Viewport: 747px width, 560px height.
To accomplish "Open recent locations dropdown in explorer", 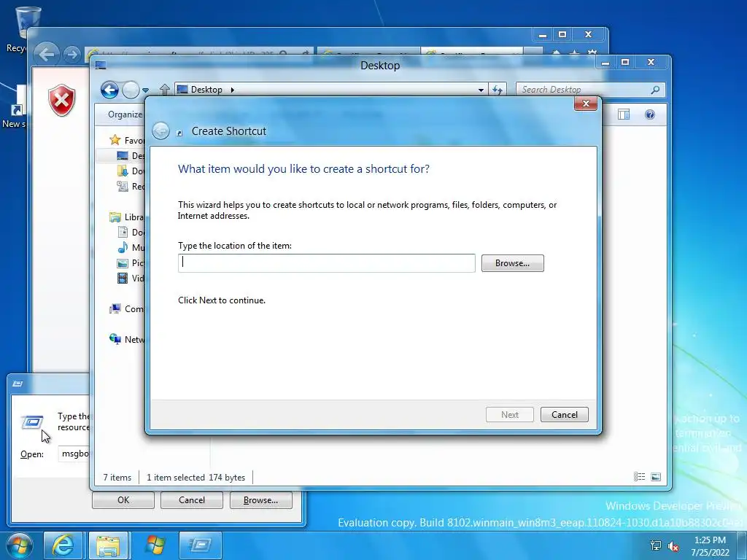I will (x=145, y=90).
